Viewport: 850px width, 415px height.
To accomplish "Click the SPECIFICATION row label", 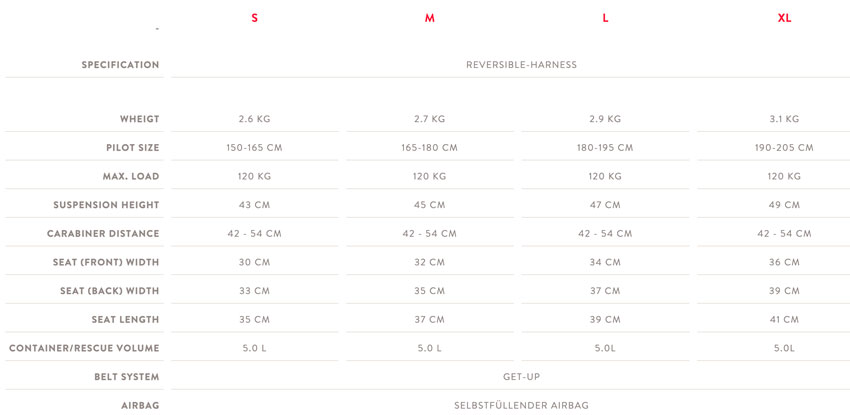I will (x=120, y=64).
